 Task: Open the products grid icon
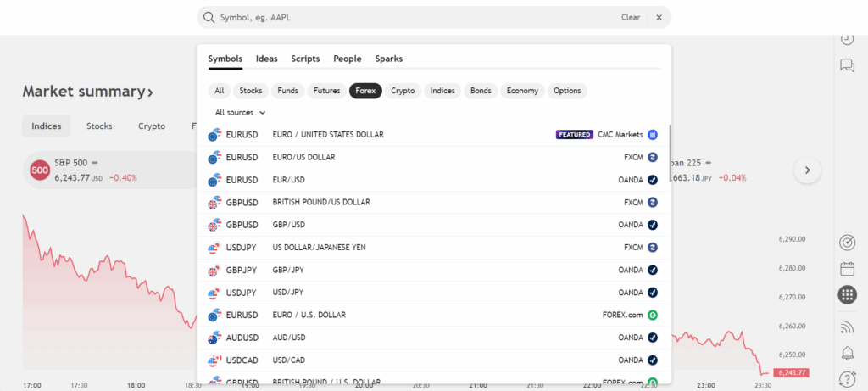point(847,295)
